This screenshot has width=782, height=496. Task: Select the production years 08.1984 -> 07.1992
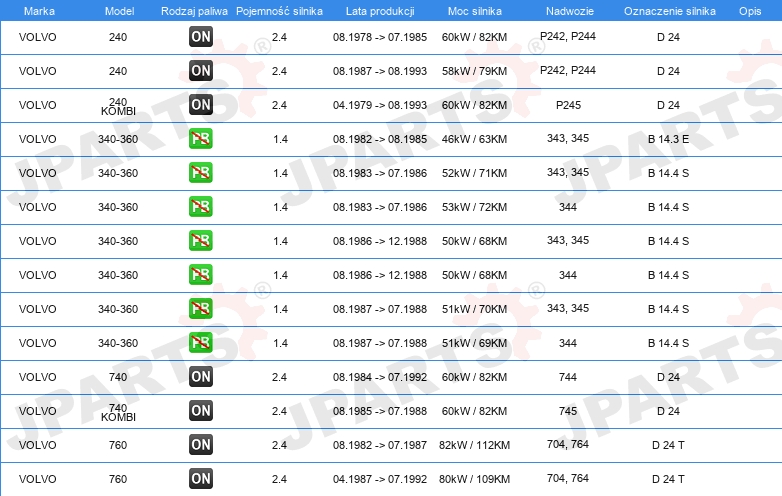(380, 377)
